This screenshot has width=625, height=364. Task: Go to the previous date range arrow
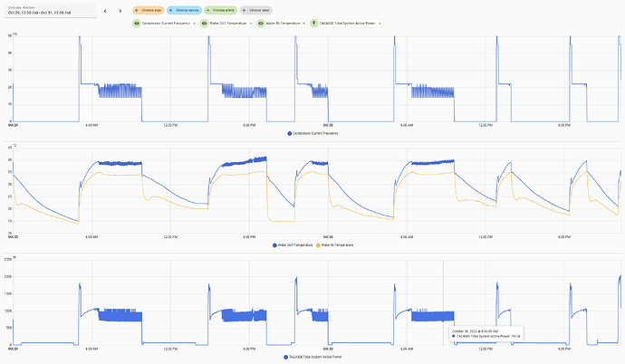coord(106,11)
